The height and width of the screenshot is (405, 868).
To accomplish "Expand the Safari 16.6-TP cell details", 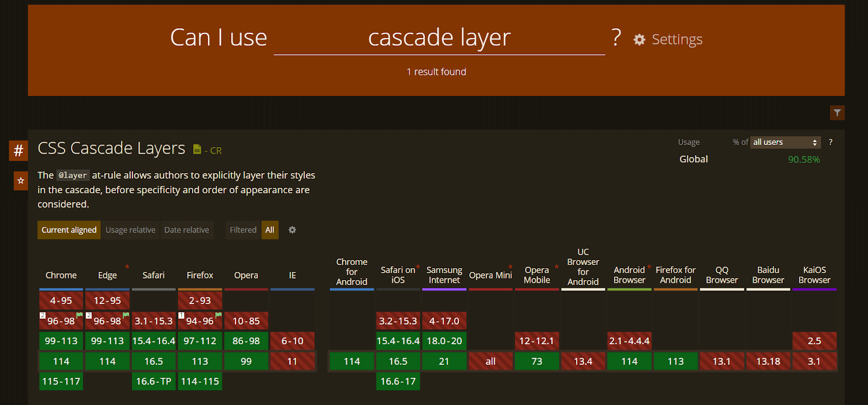I will click(154, 381).
